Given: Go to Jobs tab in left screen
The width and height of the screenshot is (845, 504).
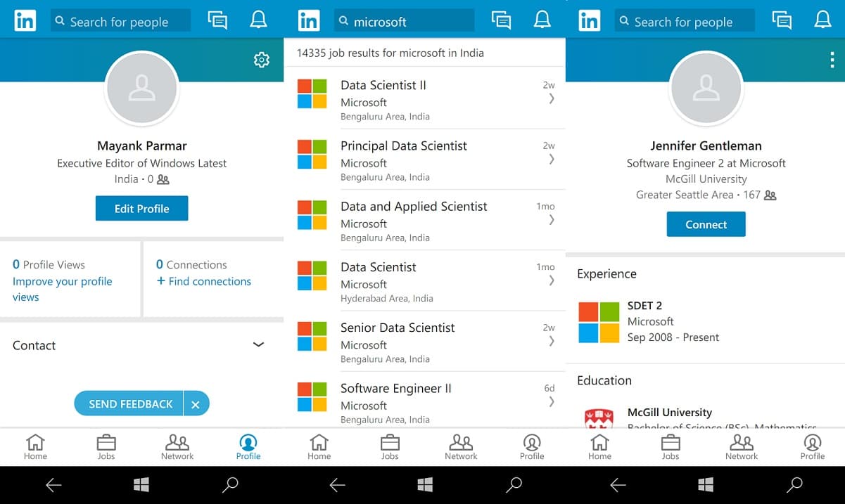Looking at the screenshot, I should click(x=106, y=447).
